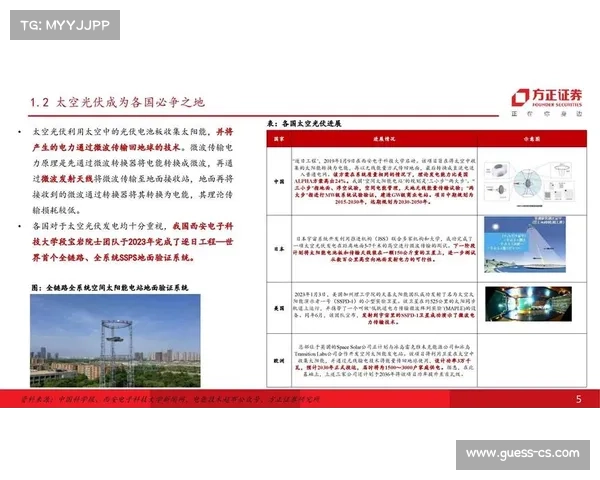Click the 进展情况 table header cell
The image size is (600, 480).
coord(384,139)
